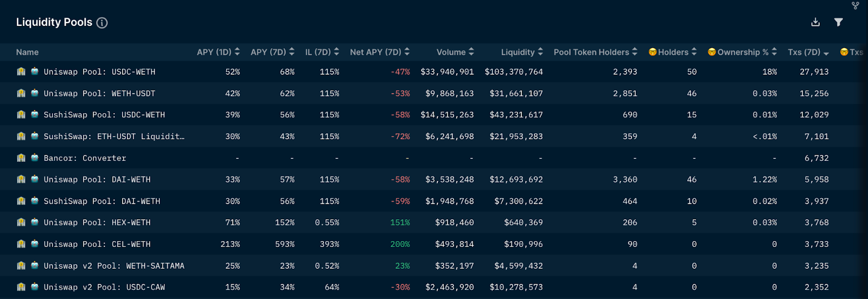Click the building icon beside Uniswap Pool: DAI-WETH
868x299 pixels.
[21, 179]
